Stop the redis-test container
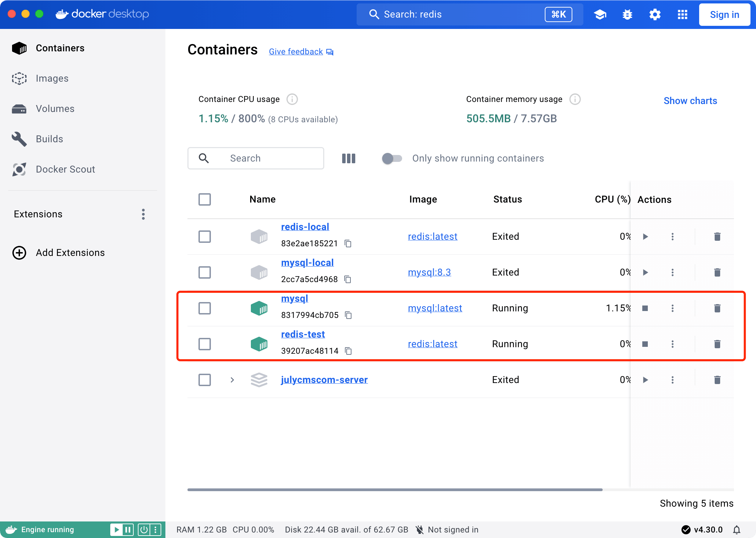 tap(645, 344)
